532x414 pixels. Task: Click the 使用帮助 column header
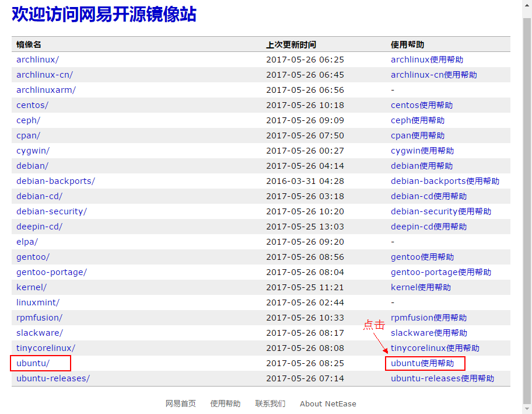tap(408, 44)
